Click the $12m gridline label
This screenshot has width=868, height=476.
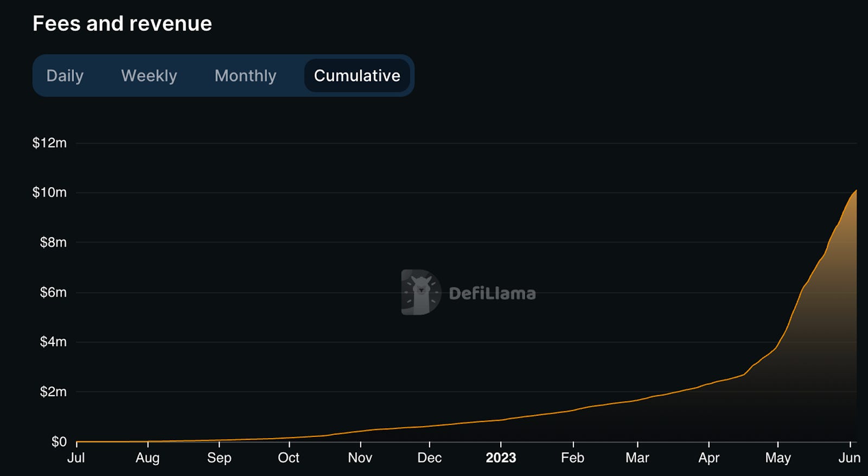coord(49,143)
